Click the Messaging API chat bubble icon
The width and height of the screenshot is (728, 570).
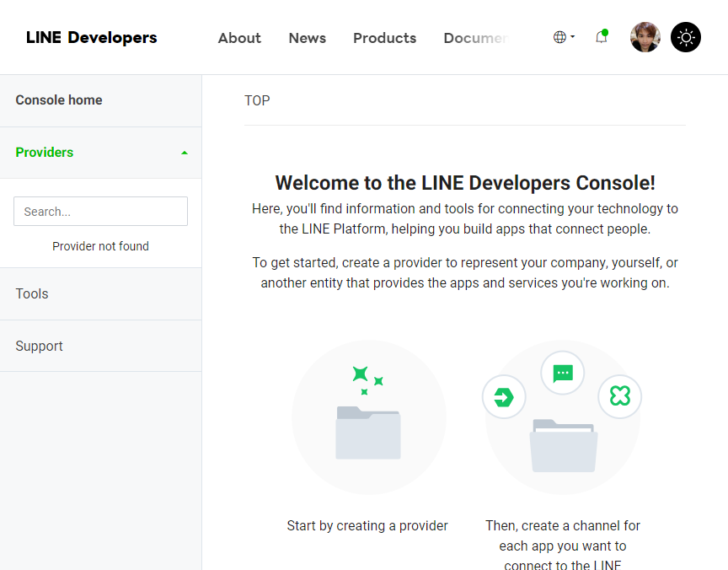pos(563,373)
